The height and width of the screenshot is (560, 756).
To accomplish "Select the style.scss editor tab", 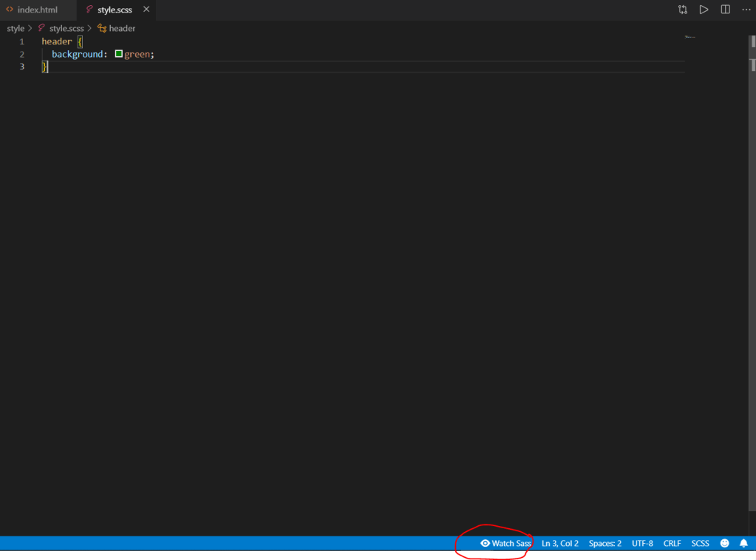I will click(114, 10).
